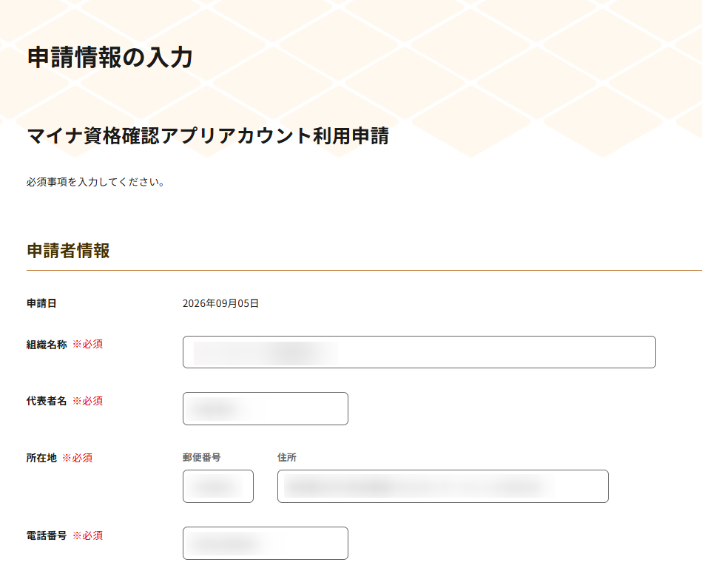The image size is (702, 588).
Task: Focus the 代表者名 input box
Action: tap(266, 408)
